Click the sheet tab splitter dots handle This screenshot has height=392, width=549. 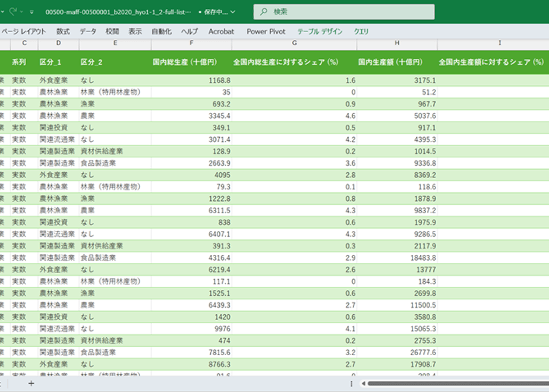pyautogui.click(x=351, y=384)
